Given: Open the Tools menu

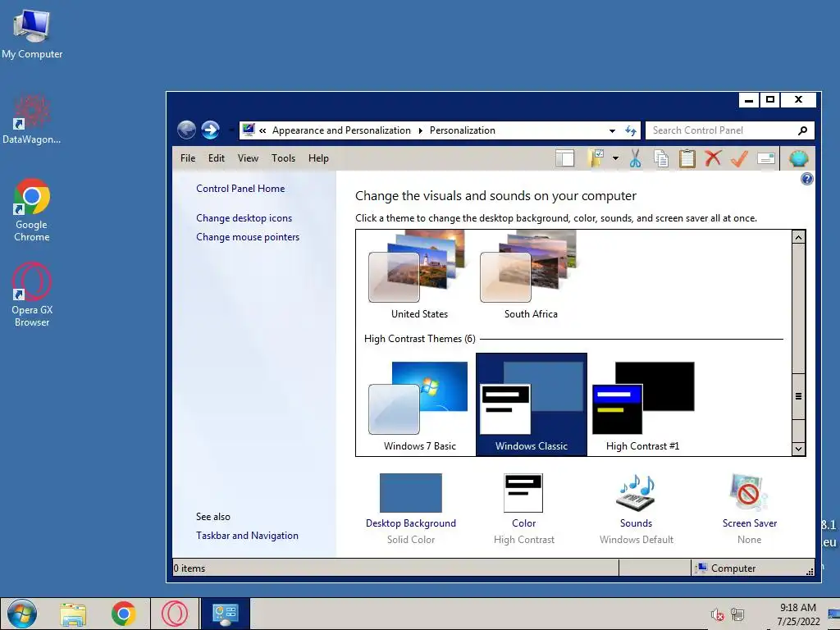Looking at the screenshot, I should pyautogui.click(x=283, y=158).
